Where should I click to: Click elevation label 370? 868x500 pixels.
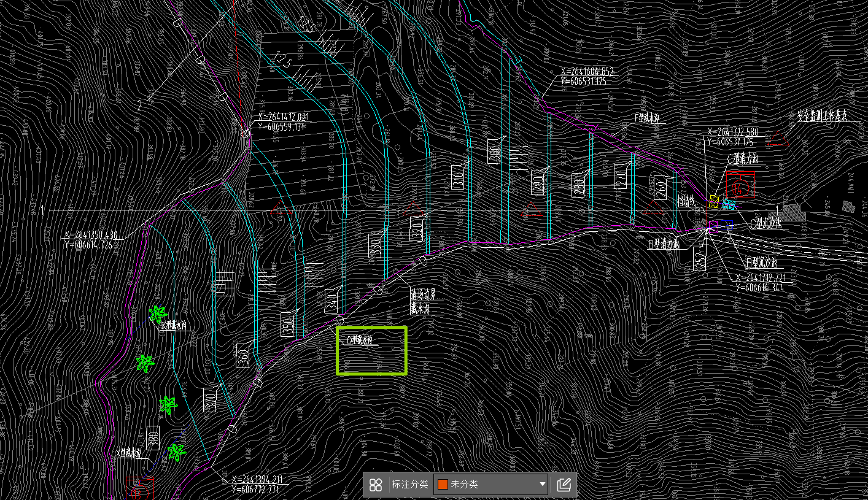(210, 401)
